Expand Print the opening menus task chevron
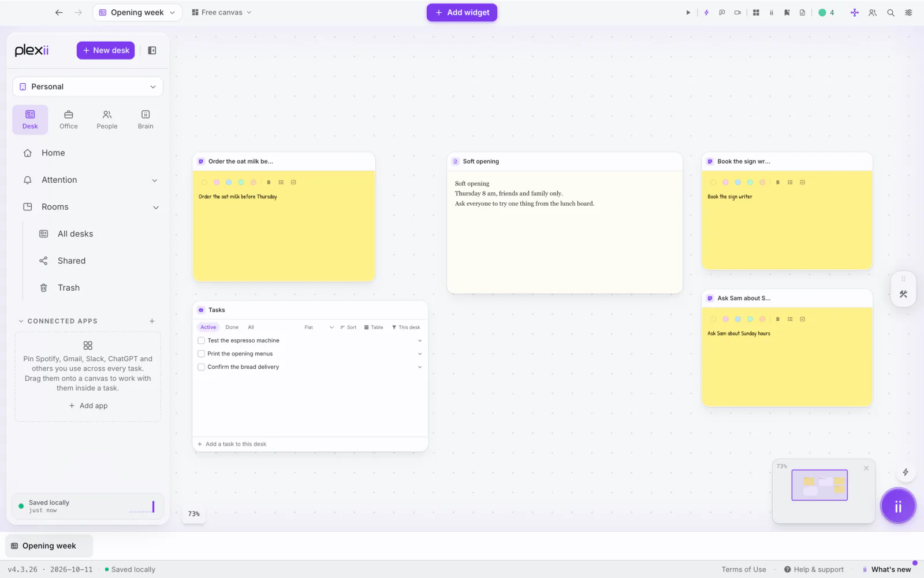This screenshot has height=578, width=924. [x=420, y=354]
